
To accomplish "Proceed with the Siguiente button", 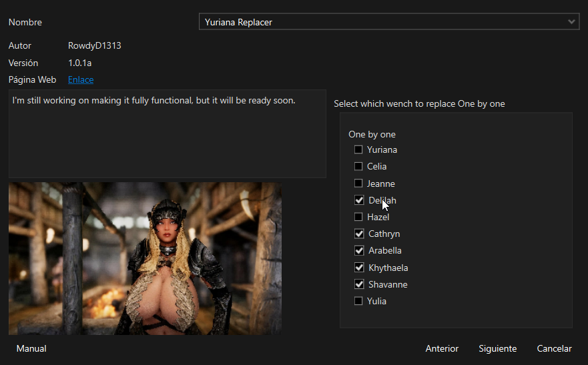I will click(x=498, y=348).
